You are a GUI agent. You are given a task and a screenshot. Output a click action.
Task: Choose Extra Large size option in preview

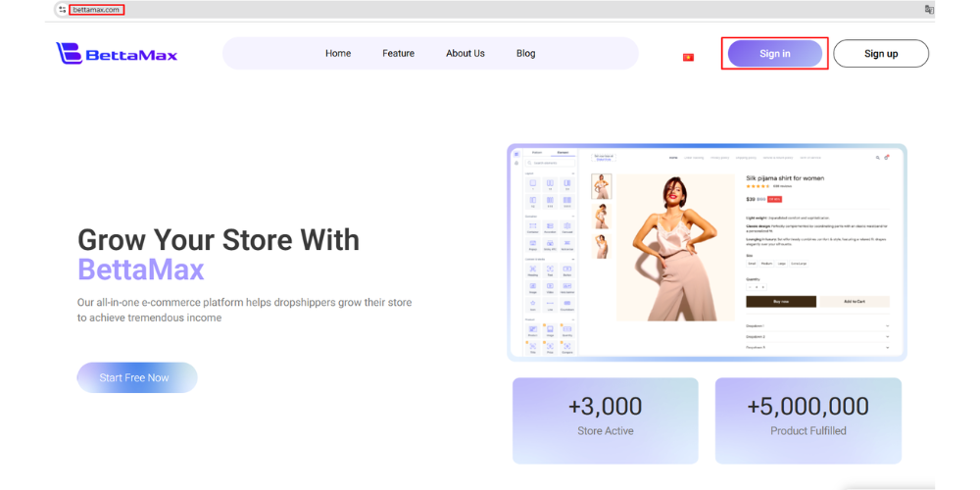799,264
